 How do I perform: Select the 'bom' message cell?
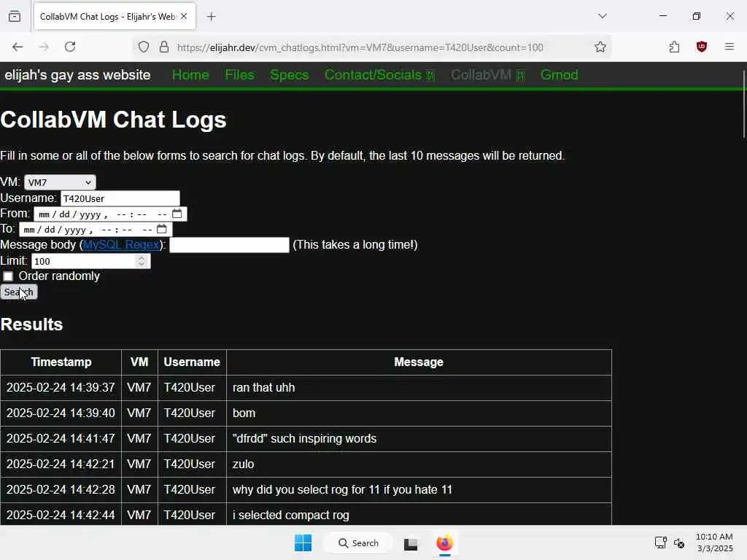point(419,413)
